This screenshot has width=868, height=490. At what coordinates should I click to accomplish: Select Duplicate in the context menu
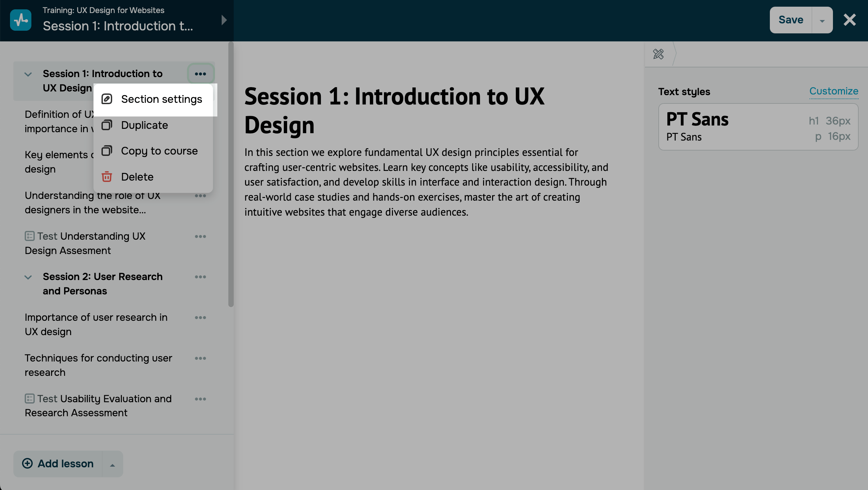pyautogui.click(x=145, y=126)
